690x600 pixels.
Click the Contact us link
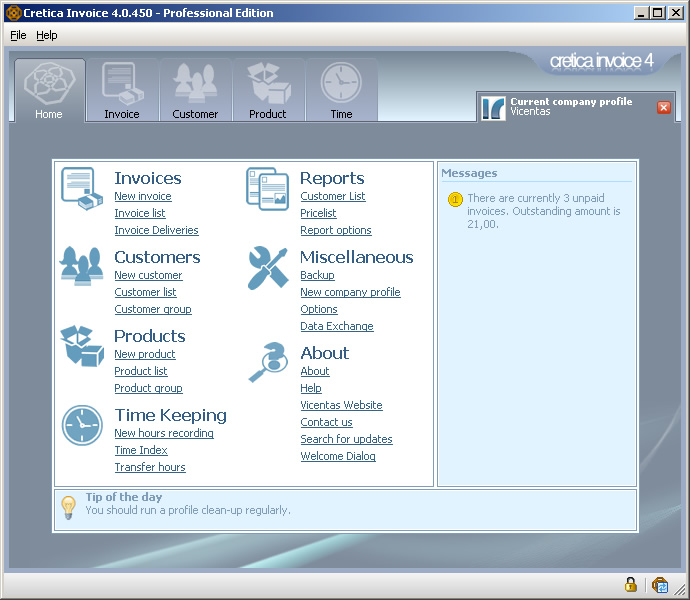click(327, 422)
